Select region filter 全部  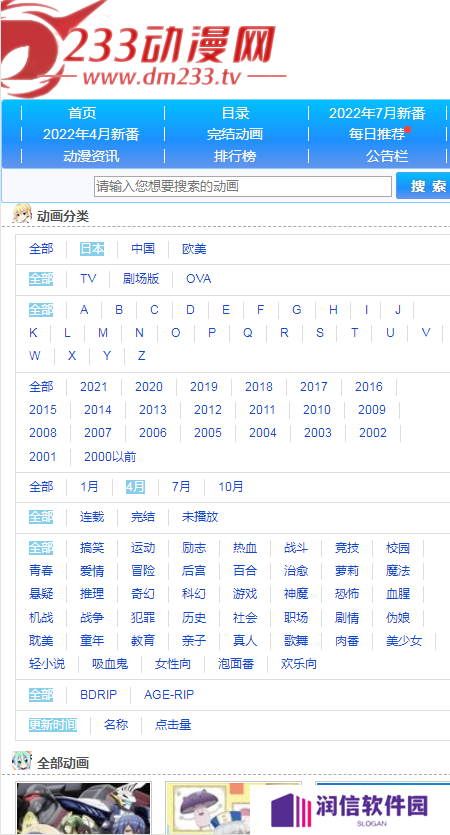(41, 249)
